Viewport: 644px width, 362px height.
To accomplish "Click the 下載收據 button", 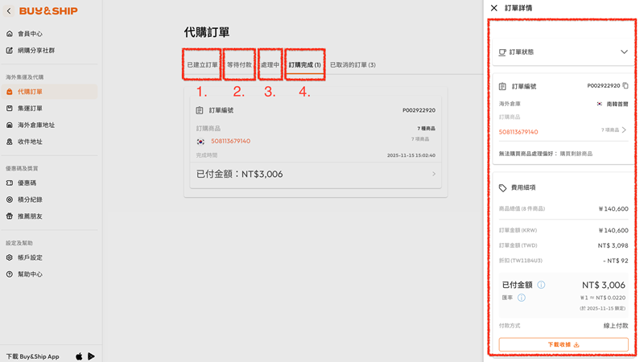I will click(563, 344).
